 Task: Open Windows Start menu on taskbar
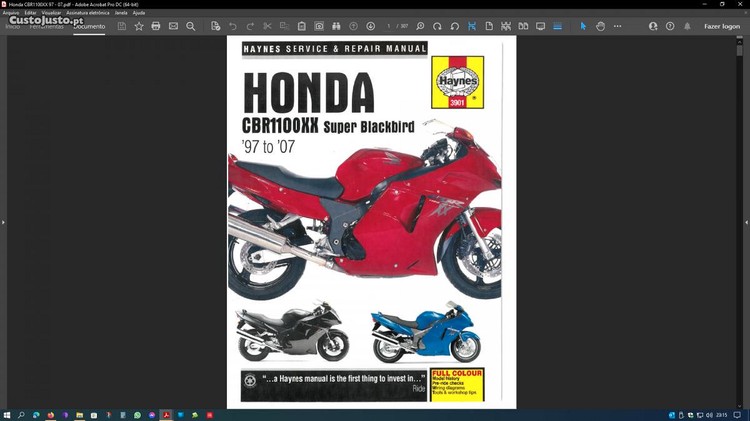(7, 414)
